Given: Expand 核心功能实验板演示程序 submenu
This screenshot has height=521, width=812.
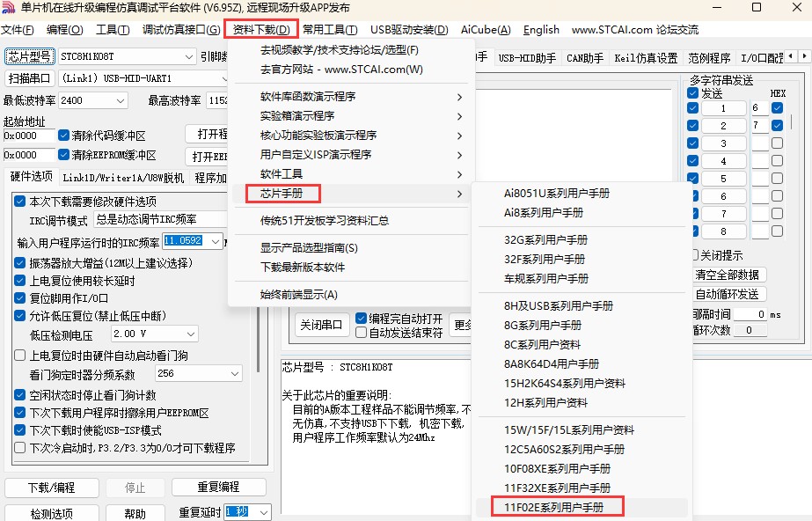Looking at the screenshot, I should coord(350,136).
